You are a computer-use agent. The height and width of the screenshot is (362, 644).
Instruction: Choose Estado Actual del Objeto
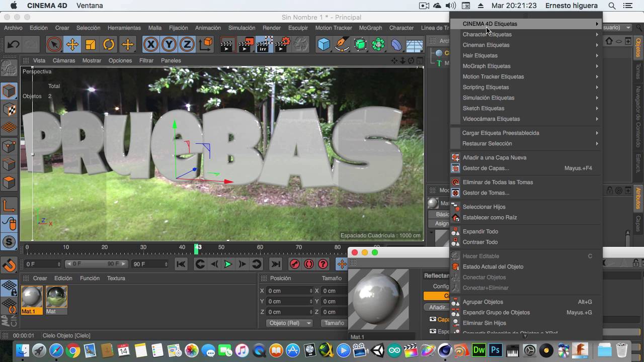pos(526,266)
